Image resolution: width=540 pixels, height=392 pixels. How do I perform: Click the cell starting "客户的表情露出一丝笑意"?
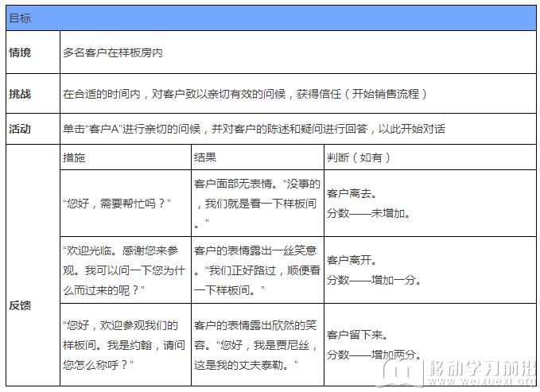tap(257, 270)
